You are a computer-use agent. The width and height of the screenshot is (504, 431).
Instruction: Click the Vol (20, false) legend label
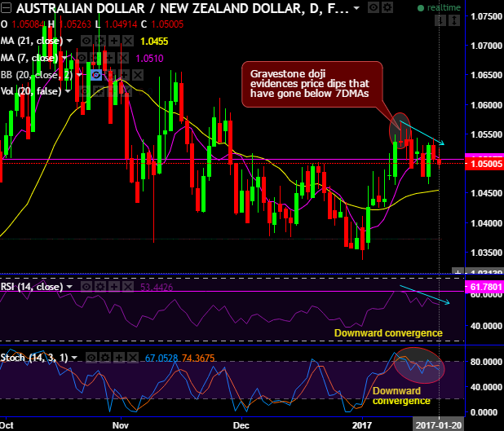pyautogui.click(x=31, y=91)
